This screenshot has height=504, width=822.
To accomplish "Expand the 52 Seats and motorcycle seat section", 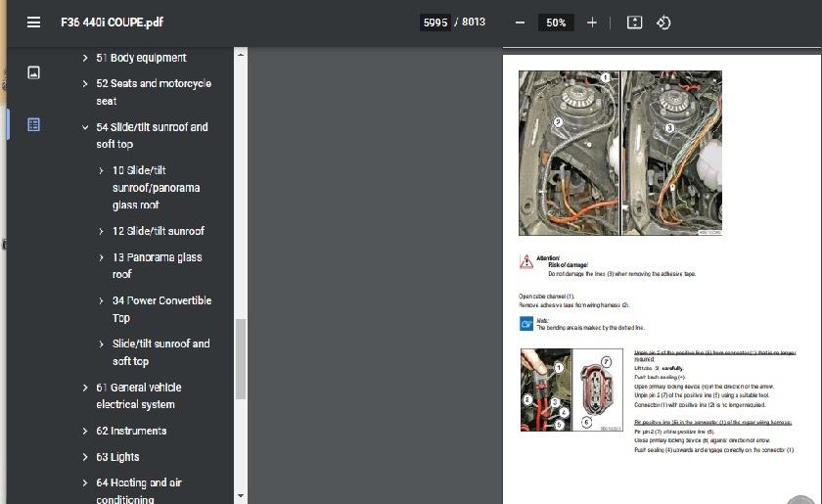I will 85,83.
